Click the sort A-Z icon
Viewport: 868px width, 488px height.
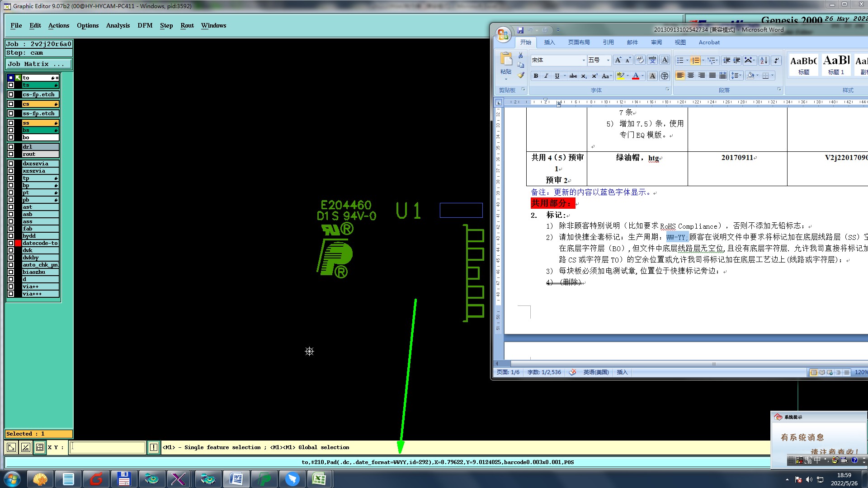pyautogui.click(x=764, y=60)
